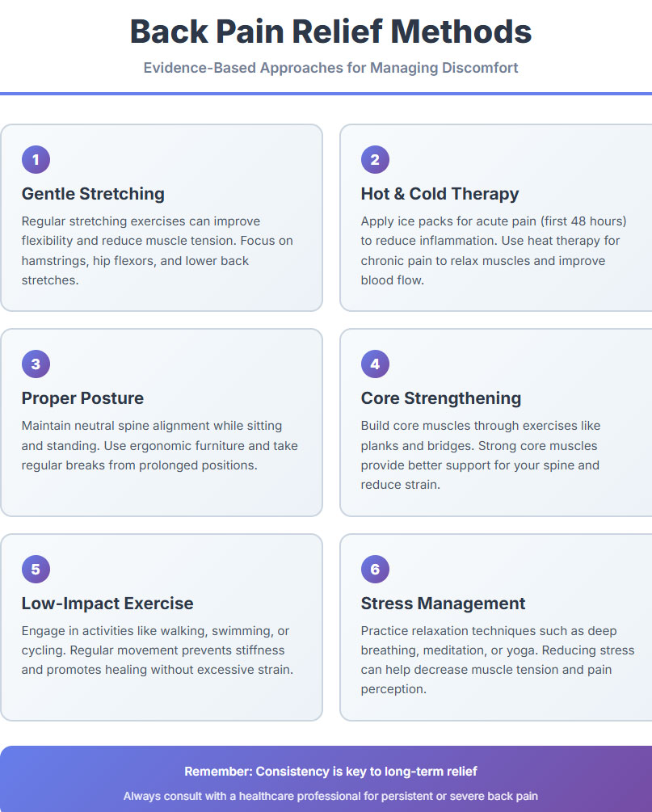652x812 pixels.
Task: Select the Gentle Stretching heading
Action: click(x=93, y=194)
